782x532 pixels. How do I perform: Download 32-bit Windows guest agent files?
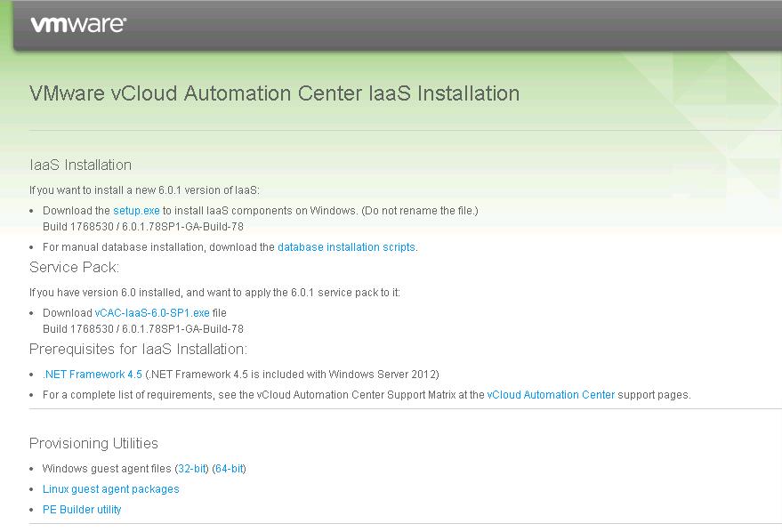tap(192, 469)
